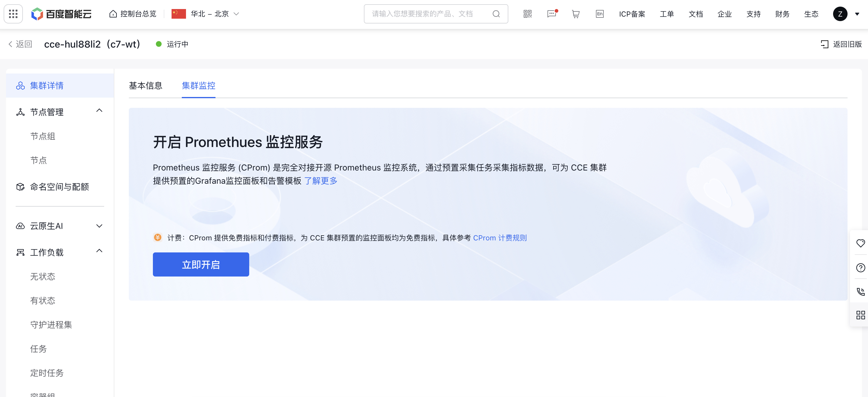
Task: Collapse the 工作负载 section chevron
Action: pos(99,251)
